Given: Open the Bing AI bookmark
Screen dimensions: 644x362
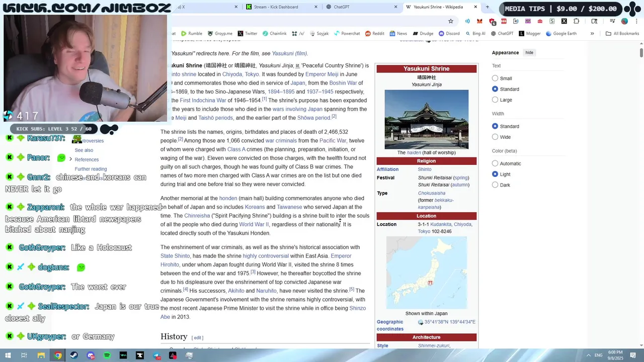Looking at the screenshot, I should coord(475,34).
